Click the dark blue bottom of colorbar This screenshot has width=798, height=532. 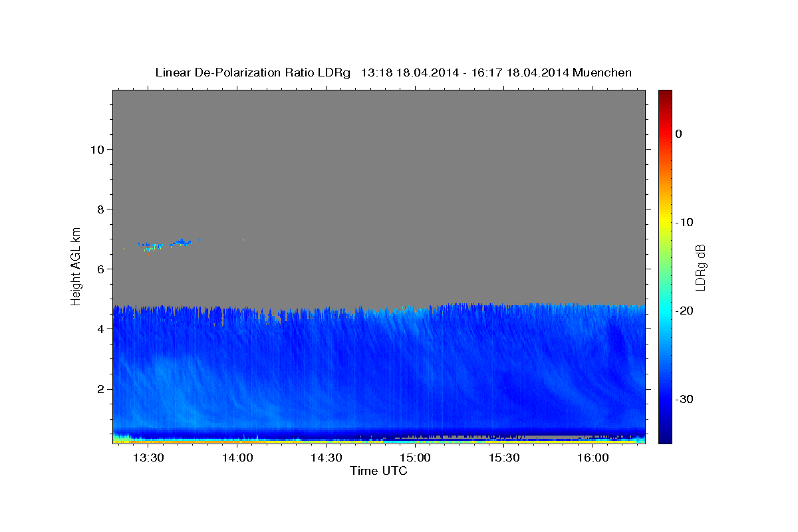point(665,436)
